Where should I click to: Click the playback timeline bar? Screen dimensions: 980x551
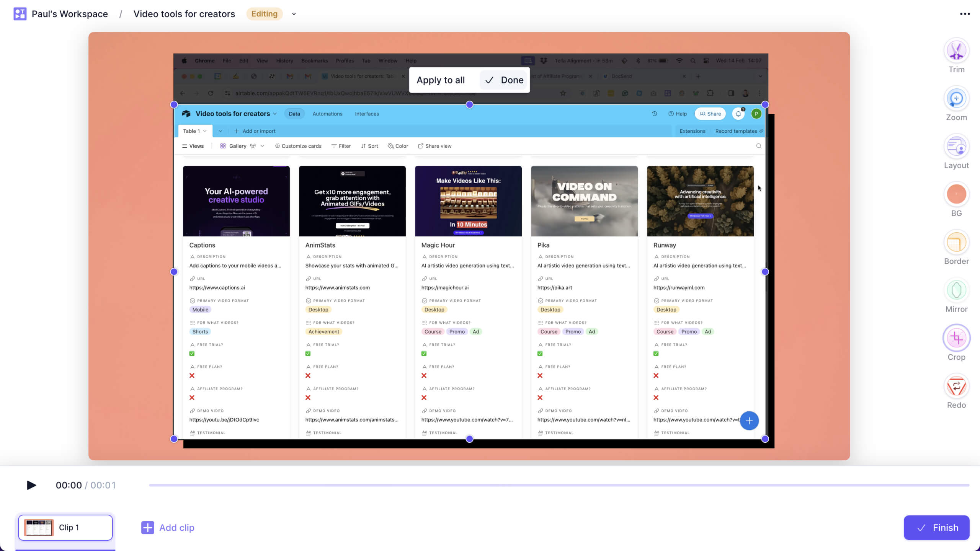tap(559, 485)
